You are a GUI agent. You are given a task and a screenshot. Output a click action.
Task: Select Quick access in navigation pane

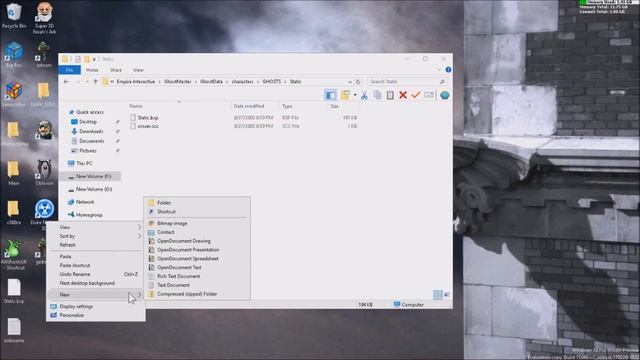[90, 112]
